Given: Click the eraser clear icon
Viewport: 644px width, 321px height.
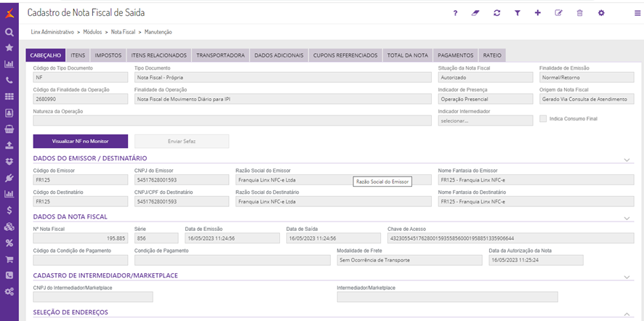Looking at the screenshot, I should tap(476, 13).
